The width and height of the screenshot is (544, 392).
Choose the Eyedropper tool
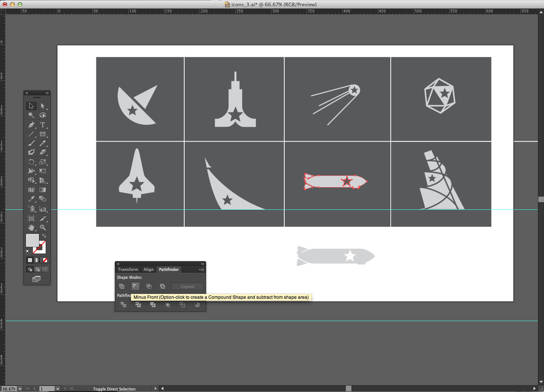pos(31,199)
